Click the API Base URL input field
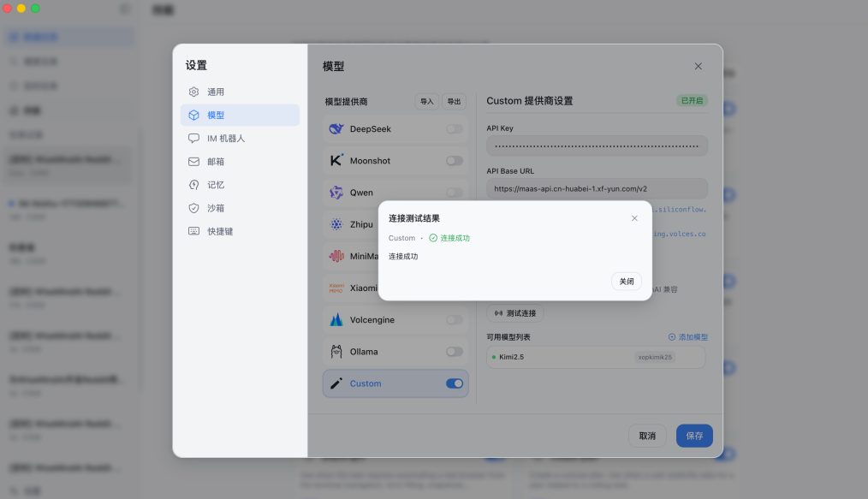Screen dimensions: 868x499 (x=597, y=188)
